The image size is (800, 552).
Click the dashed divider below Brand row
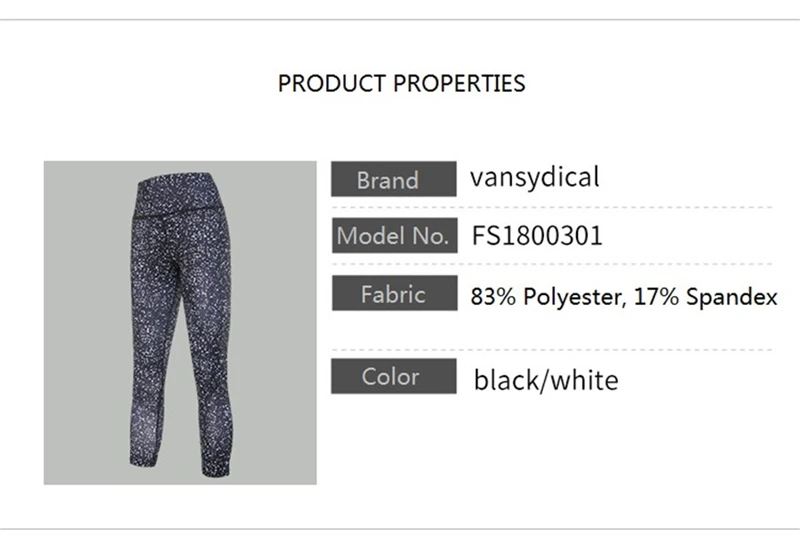click(552, 208)
